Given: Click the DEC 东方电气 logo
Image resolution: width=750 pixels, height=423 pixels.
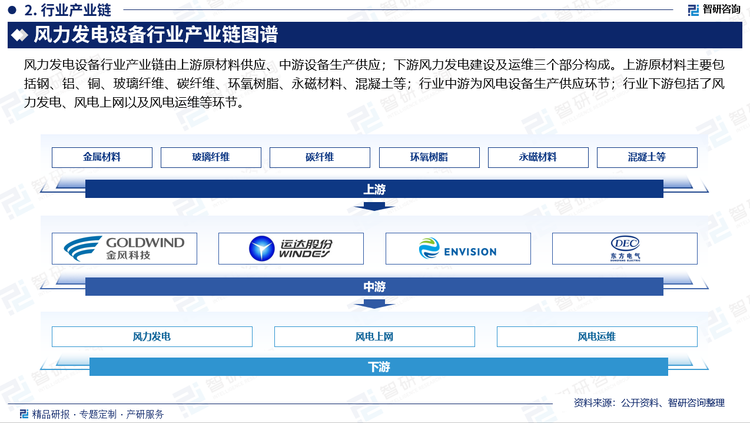Looking at the screenshot, I should [x=625, y=249].
